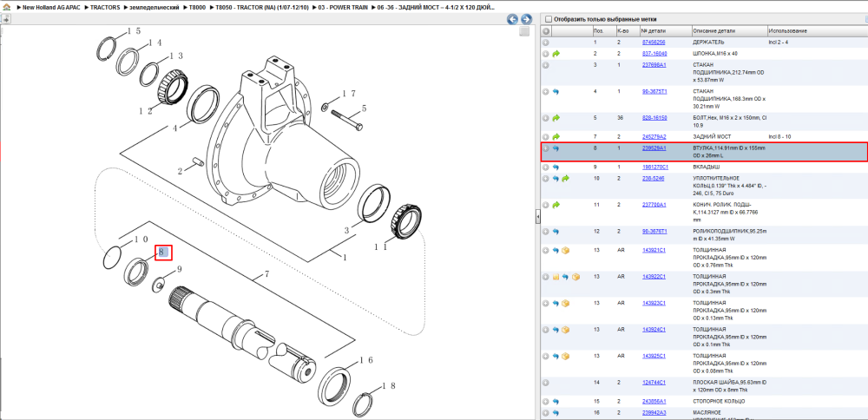Click the blue arrow icon for part 1961270C1
The height and width of the screenshot is (420, 868).
(x=556, y=167)
